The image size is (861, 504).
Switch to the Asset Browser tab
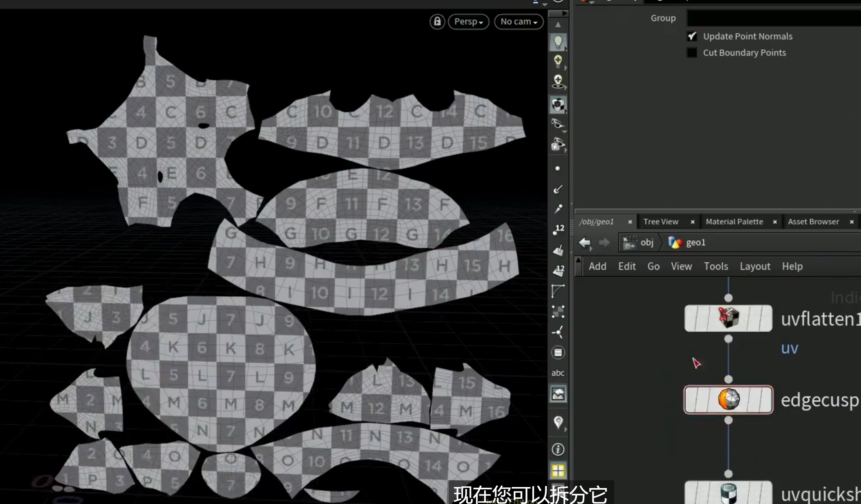(x=813, y=222)
